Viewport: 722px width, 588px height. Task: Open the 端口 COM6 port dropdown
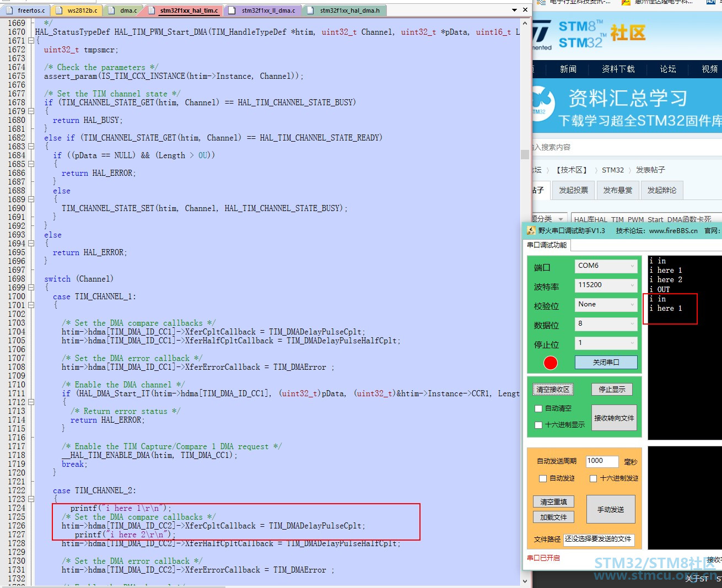[606, 266]
